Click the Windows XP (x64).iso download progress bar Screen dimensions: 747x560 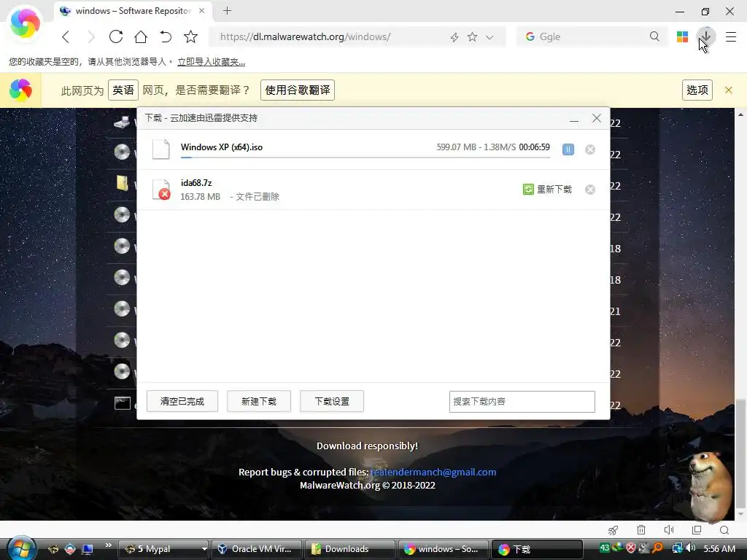[x=365, y=157]
